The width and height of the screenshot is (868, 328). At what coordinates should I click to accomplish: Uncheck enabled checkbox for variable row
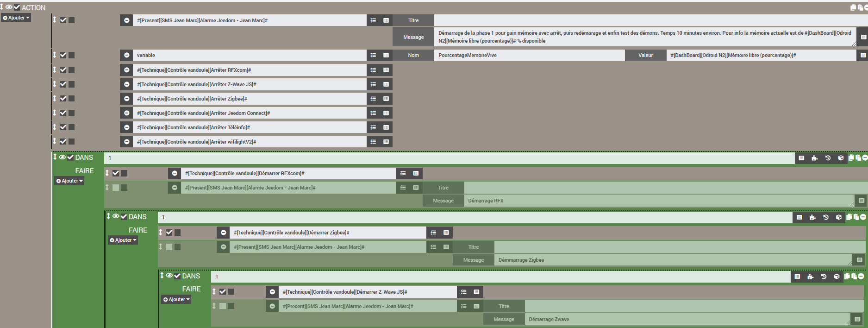tap(63, 55)
